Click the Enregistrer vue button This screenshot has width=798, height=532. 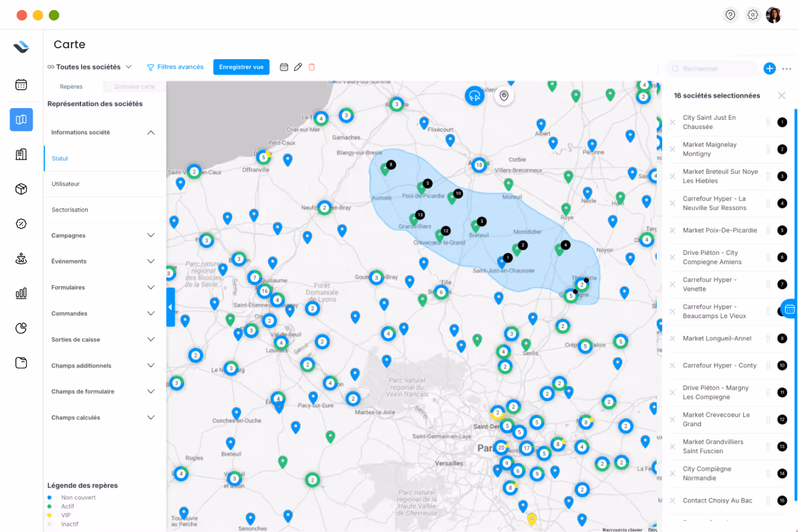pos(241,66)
